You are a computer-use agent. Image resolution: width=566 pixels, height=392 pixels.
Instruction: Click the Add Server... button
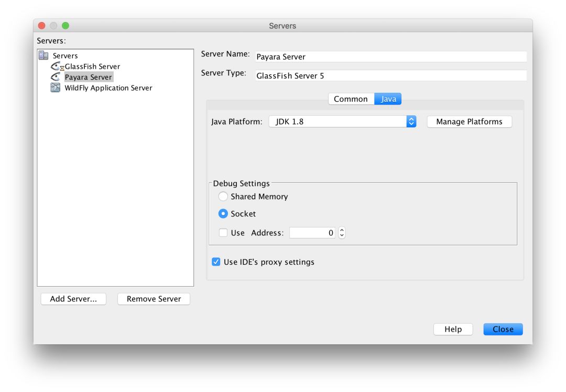(73, 299)
